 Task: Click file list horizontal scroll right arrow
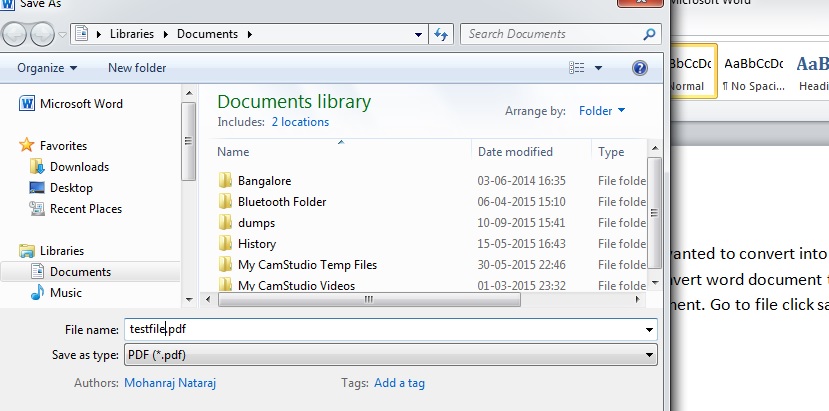pyautogui.click(x=638, y=299)
